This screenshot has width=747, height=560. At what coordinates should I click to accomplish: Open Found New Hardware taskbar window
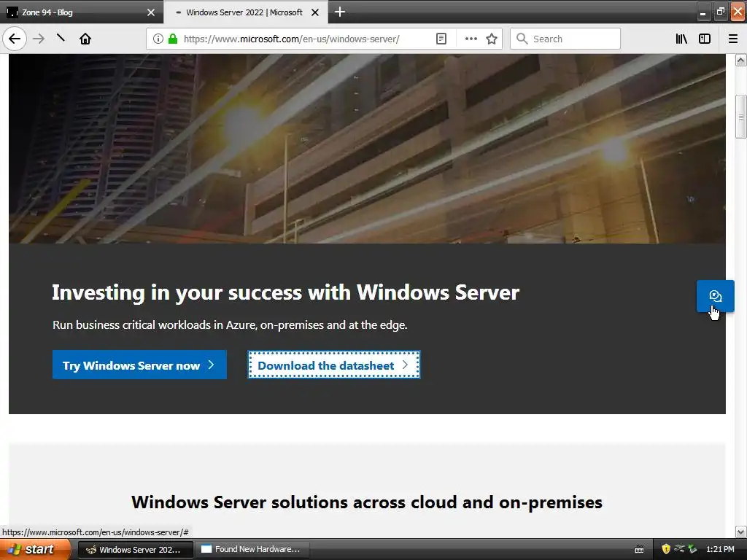pyautogui.click(x=252, y=550)
